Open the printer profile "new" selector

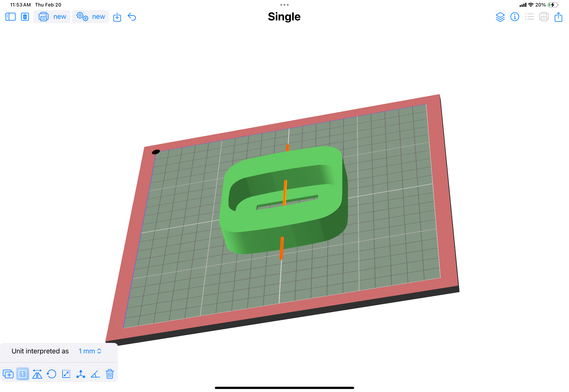point(52,17)
